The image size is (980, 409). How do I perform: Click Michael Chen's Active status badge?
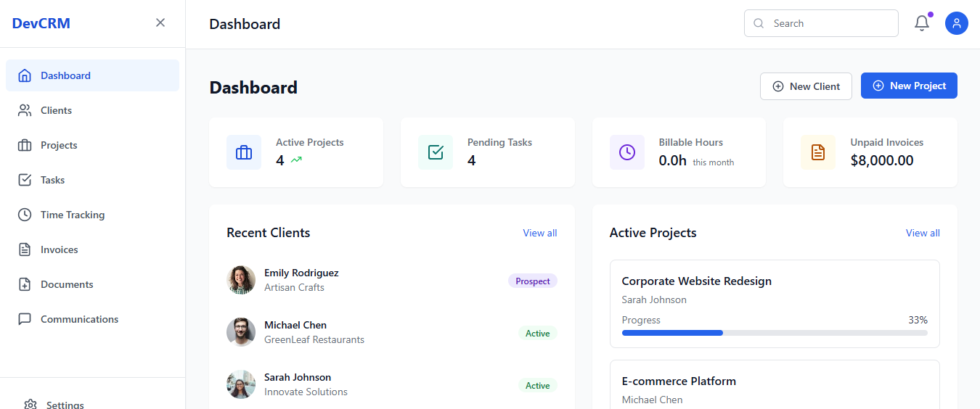tap(538, 333)
